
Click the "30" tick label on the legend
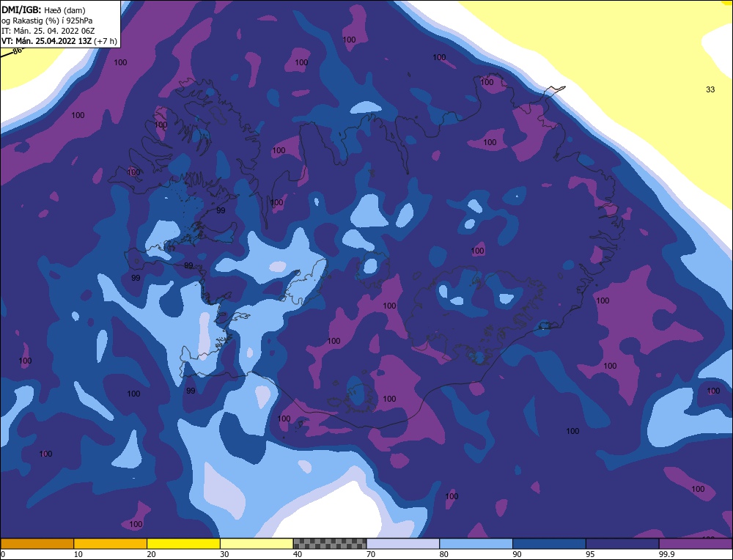[x=225, y=554]
